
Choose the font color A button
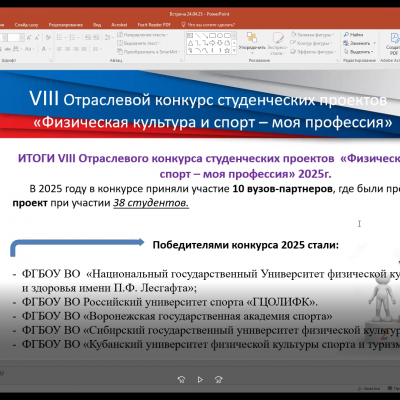click(44, 49)
